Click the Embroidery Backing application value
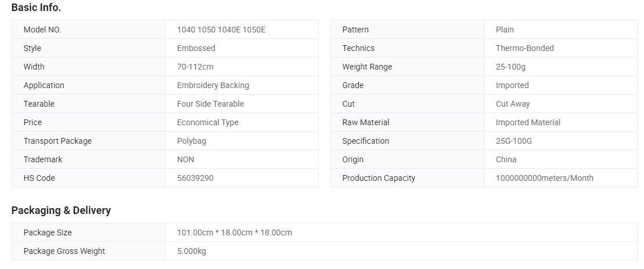The width and height of the screenshot is (644, 269). point(213,85)
